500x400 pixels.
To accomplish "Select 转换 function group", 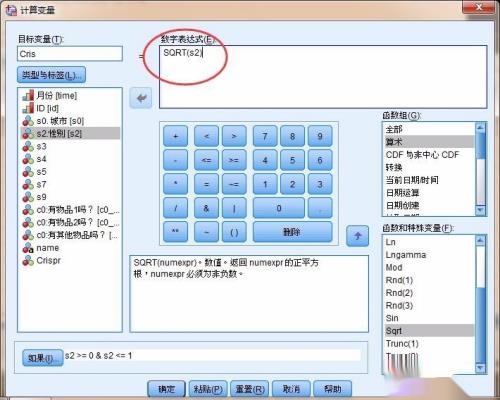I will (x=429, y=167).
